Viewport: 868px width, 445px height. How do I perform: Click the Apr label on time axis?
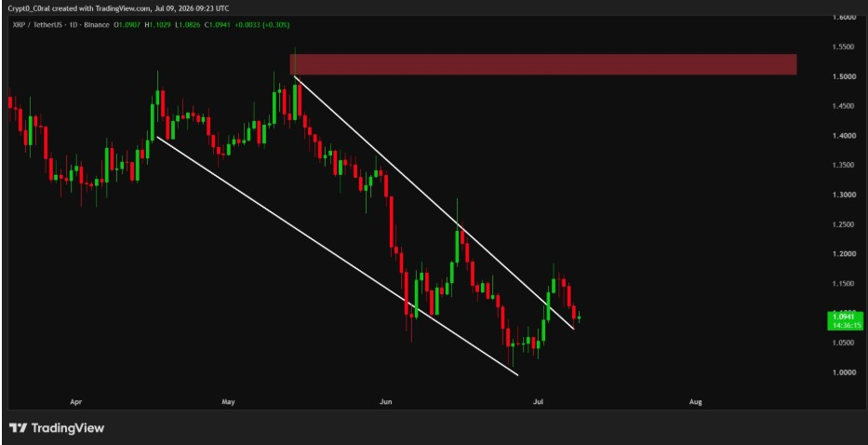tap(75, 402)
